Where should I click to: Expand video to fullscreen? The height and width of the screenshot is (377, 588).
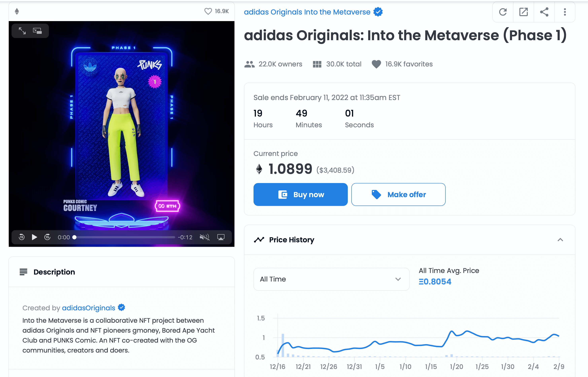point(22,31)
